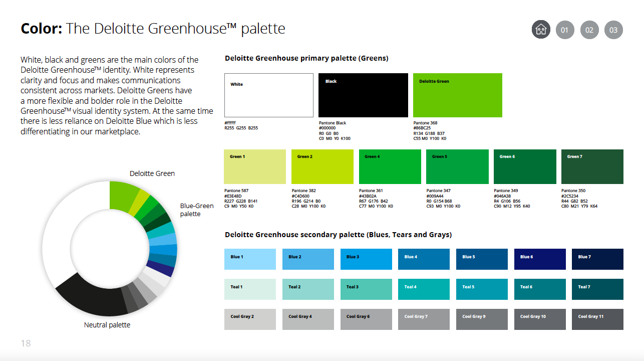Click the 'Pantone 347' text
The width and height of the screenshot is (644, 361).
[x=438, y=191]
